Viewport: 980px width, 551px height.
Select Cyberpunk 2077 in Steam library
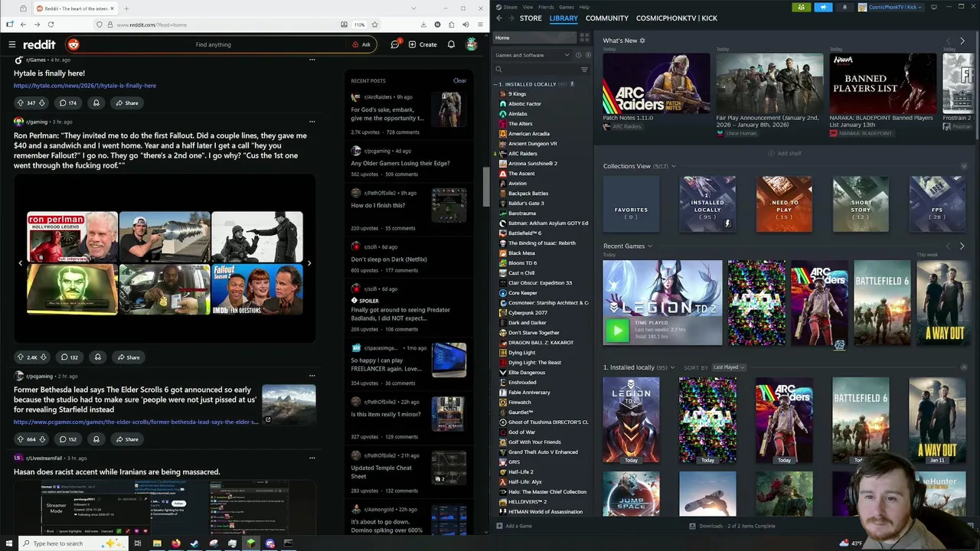(x=528, y=313)
